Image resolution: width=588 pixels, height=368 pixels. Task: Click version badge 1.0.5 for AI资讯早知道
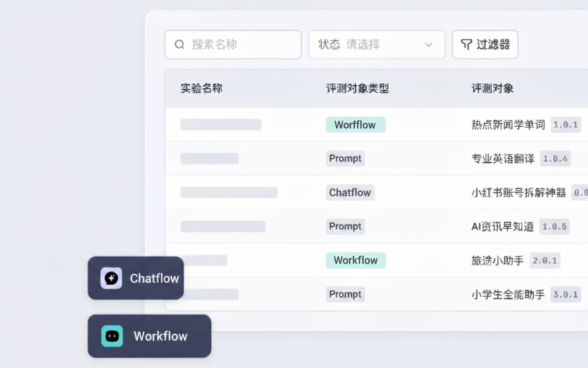click(x=554, y=226)
